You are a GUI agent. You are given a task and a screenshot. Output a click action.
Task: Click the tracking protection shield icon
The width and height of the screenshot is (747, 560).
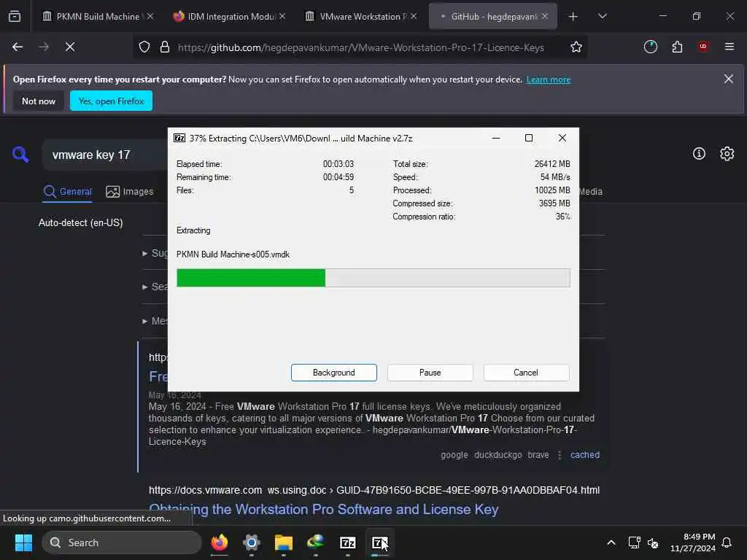pyautogui.click(x=144, y=47)
